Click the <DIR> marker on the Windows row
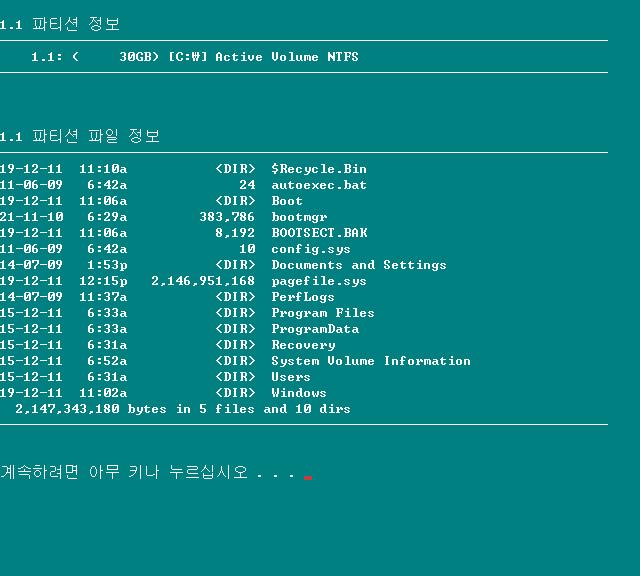This screenshot has height=576, width=640. coord(235,393)
